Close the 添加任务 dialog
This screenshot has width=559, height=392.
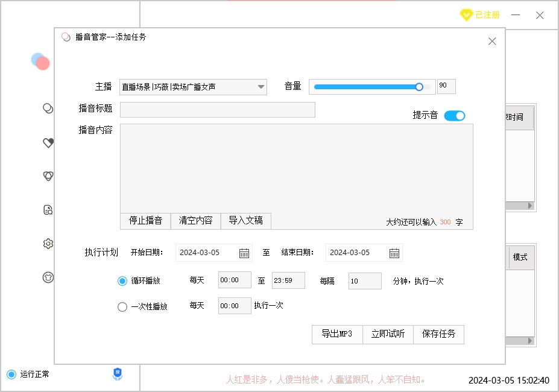tap(492, 42)
